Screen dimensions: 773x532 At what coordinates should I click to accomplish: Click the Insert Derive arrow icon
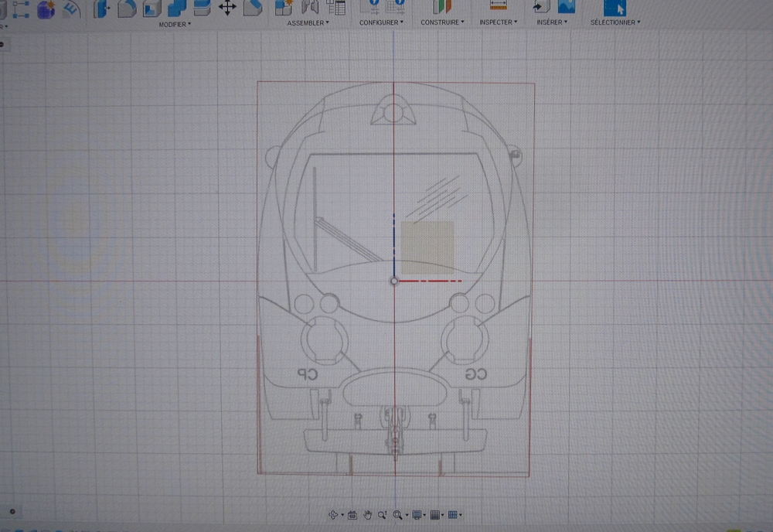[x=541, y=6]
